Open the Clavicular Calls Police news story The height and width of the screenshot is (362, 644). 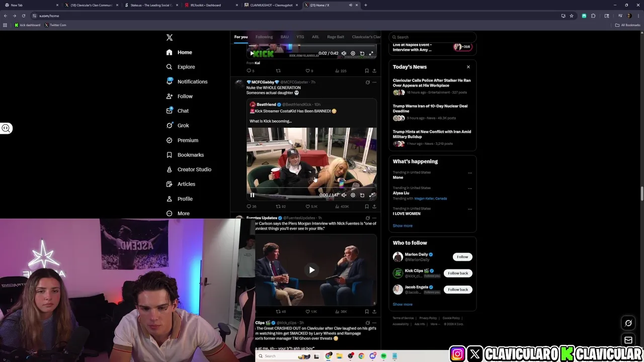pyautogui.click(x=432, y=86)
